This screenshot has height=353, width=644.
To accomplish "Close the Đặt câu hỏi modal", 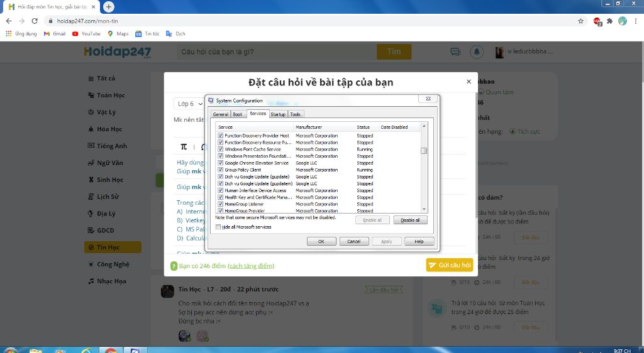I will [x=469, y=82].
